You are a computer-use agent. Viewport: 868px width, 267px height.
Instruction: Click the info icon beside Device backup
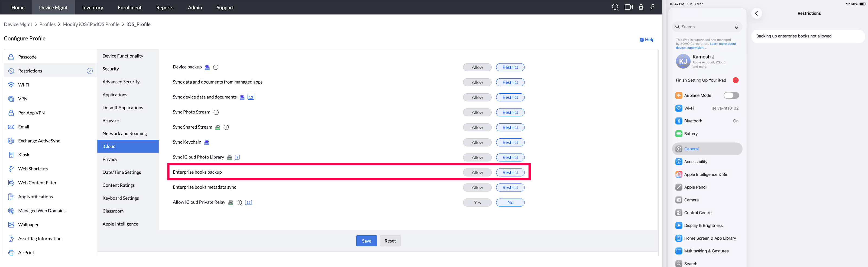pos(216,67)
